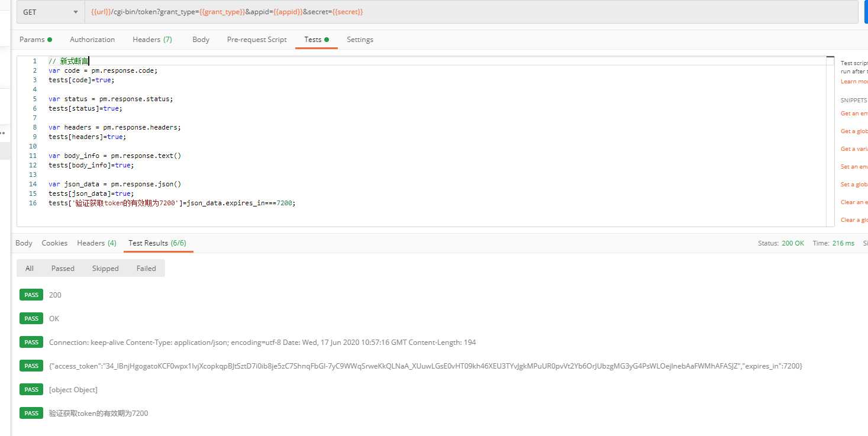
Task: Click the '验证获取token的有效期为7200' result text
Action: click(x=99, y=414)
